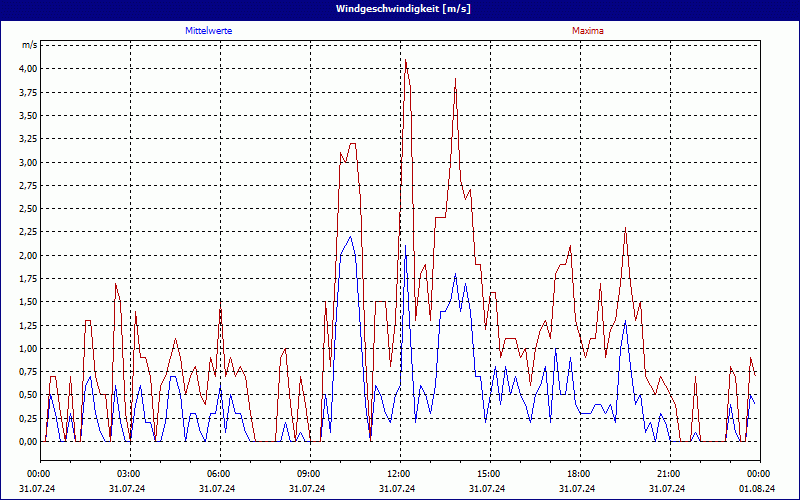The image size is (800, 500).
Task: Click the 3,50 y-axis value
Action: [x=28, y=116]
